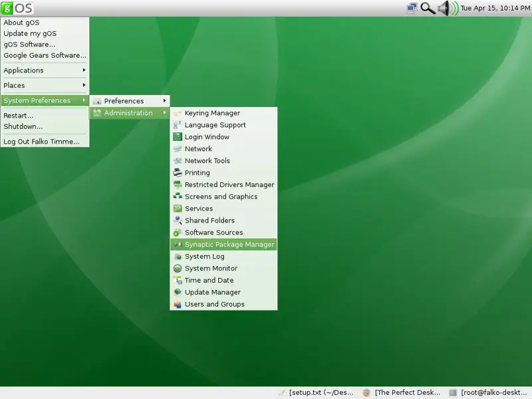
Task: Open Restricted Drivers Manager
Action: point(223,184)
